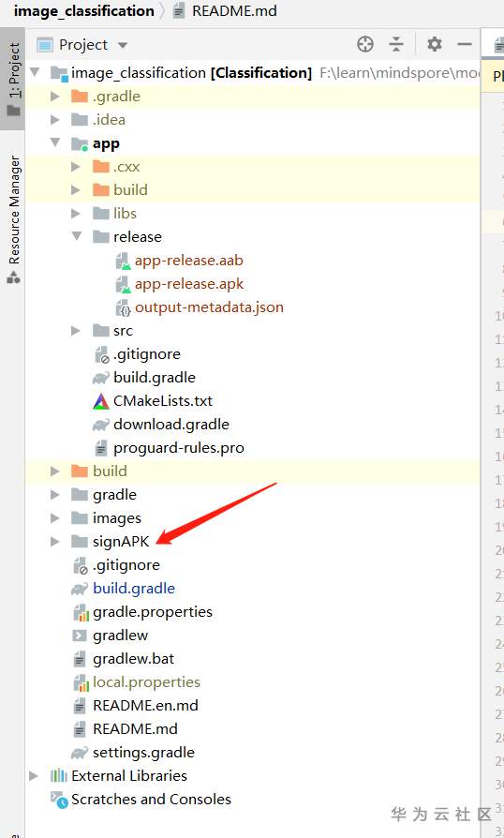This screenshot has width=504, height=838.
Task: Select CMakeLists.txt in the tree
Action: click(163, 401)
